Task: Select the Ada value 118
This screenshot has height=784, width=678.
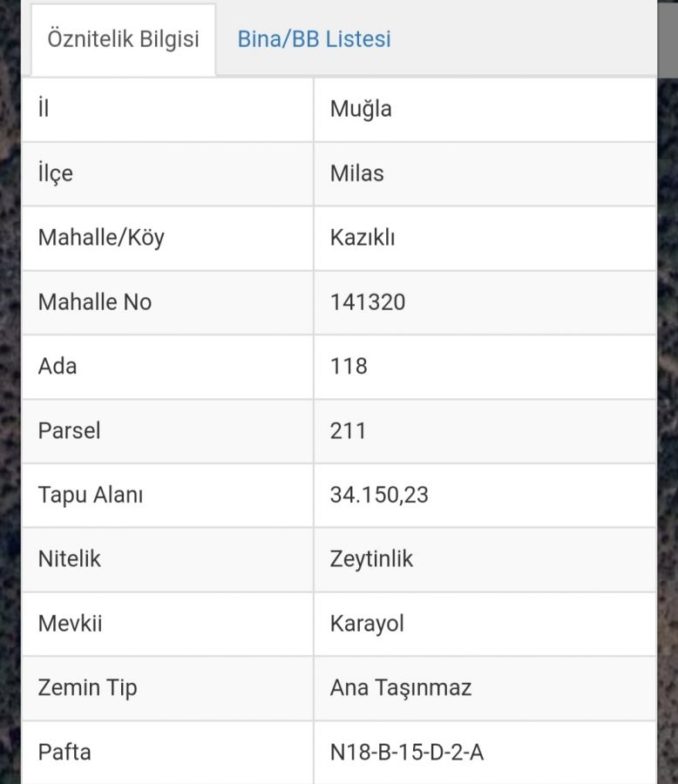Action: (x=349, y=366)
